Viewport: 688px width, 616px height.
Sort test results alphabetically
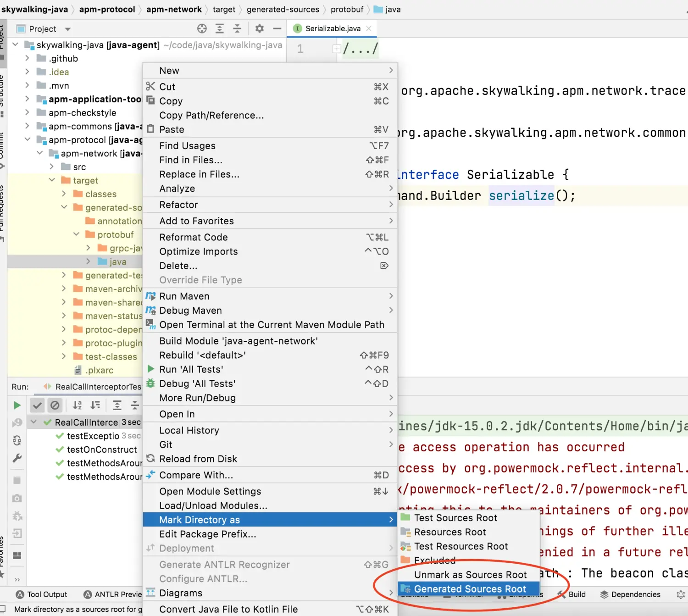[x=78, y=405]
